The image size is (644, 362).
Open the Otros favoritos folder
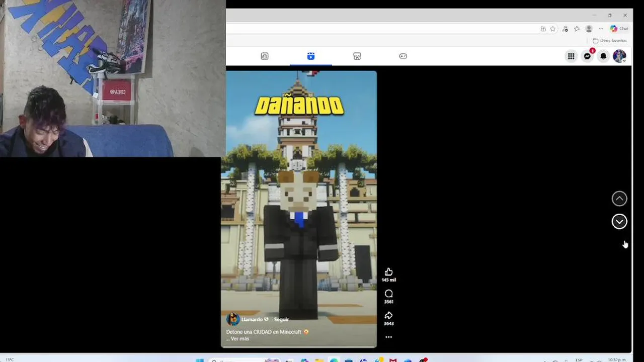[x=610, y=41]
